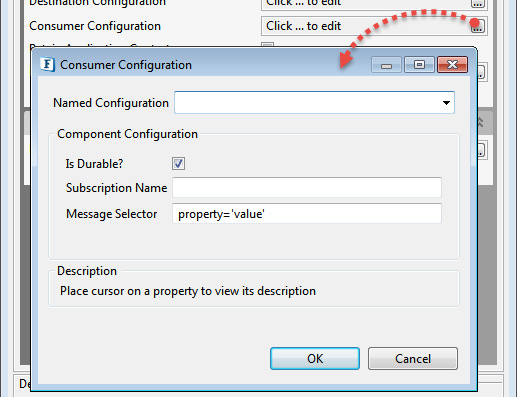Open the Named Configuration dropdown arrow
517x397 pixels.
point(446,103)
